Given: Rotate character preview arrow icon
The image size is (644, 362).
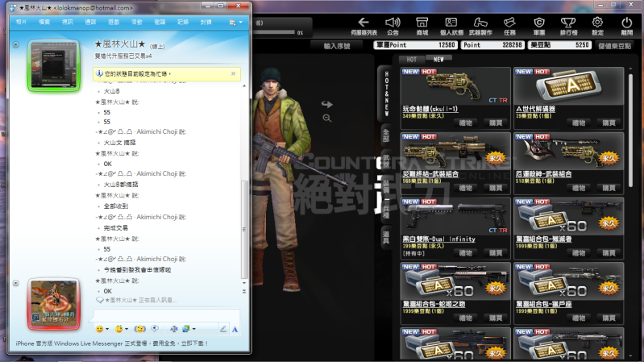Looking at the screenshot, I should click(327, 104).
